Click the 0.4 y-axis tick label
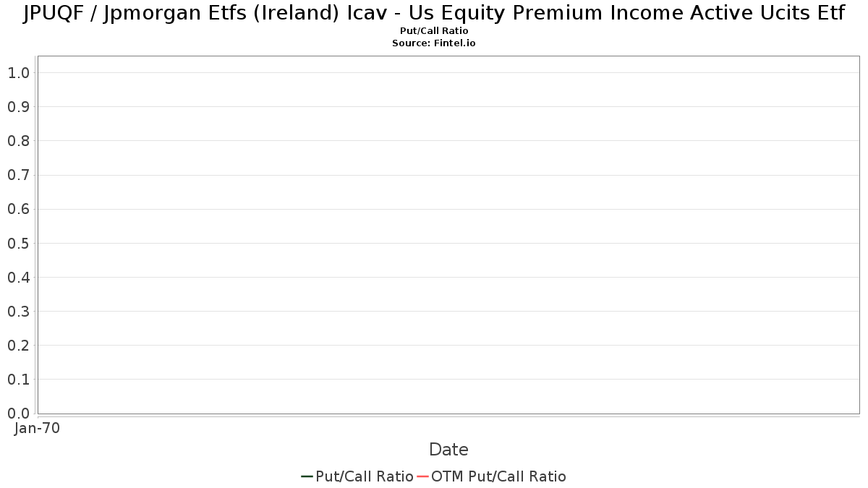The height and width of the screenshot is (488, 868). click(x=18, y=278)
